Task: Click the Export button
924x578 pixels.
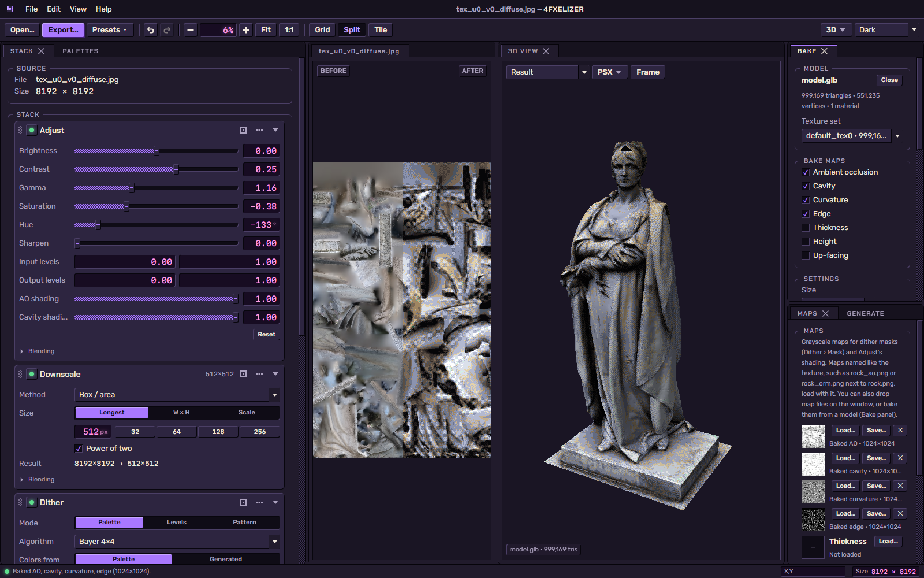Action: click(x=64, y=30)
